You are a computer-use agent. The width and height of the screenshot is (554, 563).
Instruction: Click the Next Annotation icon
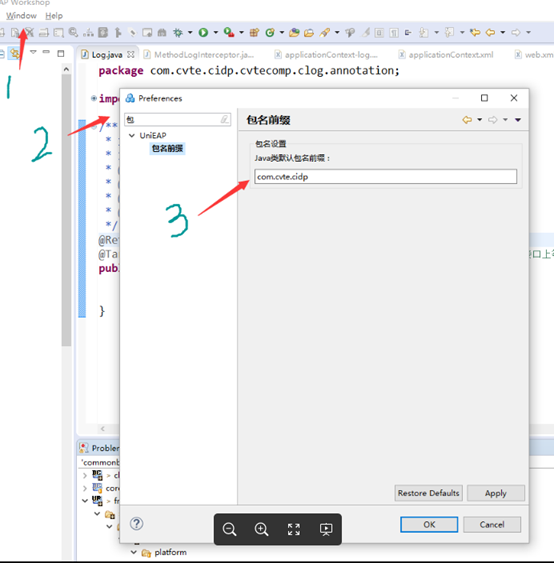click(424, 33)
